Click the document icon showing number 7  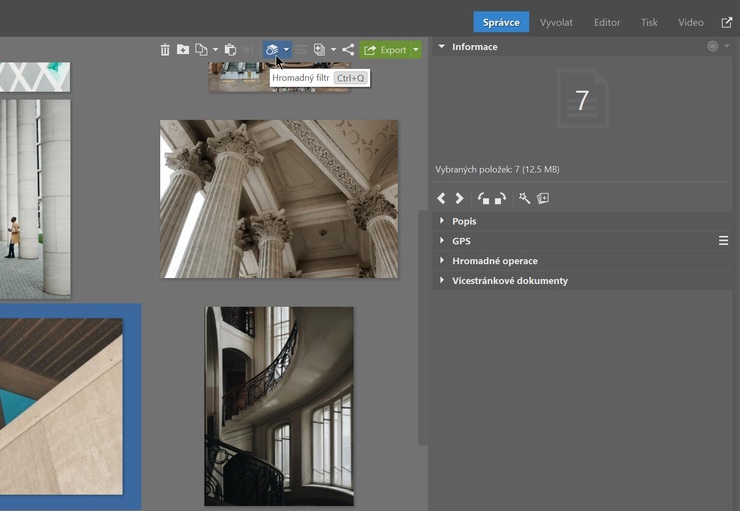click(582, 99)
